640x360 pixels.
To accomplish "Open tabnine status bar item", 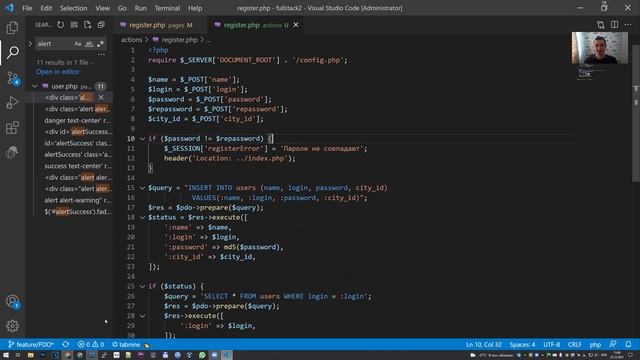I will click(x=130, y=344).
